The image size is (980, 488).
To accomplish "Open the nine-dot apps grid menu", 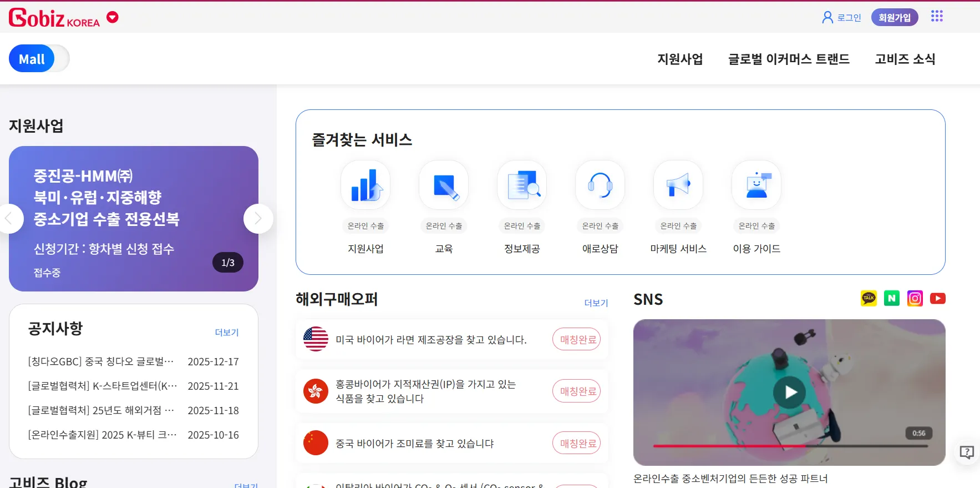I will click(937, 16).
